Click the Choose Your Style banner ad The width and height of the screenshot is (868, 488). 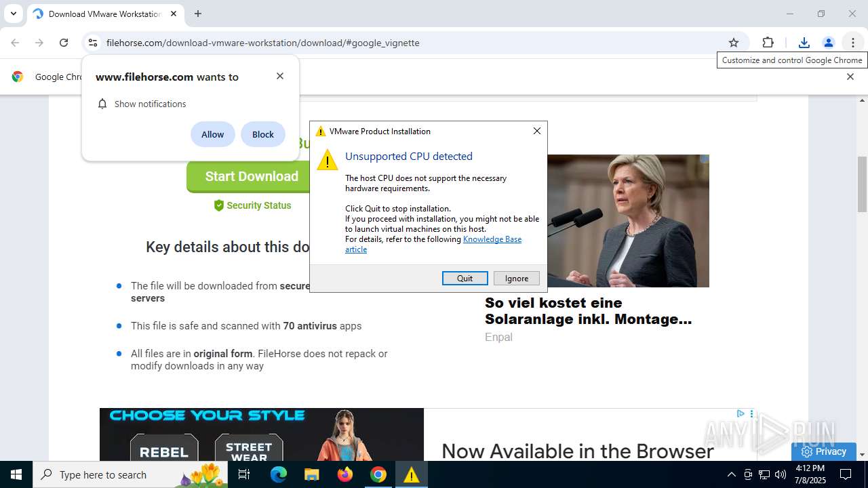[262, 434]
